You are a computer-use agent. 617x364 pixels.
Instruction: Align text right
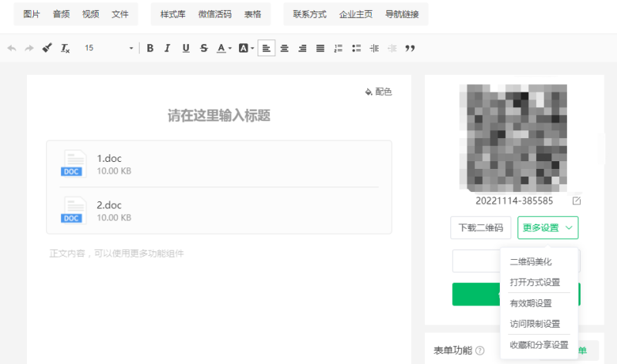(x=302, y=48)
